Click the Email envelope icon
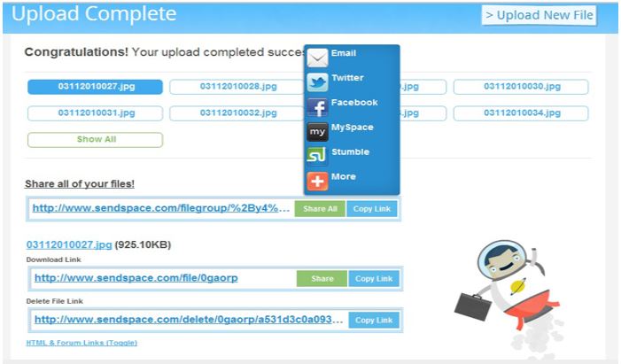Screen dimensions: 621x364 (317, 58)
